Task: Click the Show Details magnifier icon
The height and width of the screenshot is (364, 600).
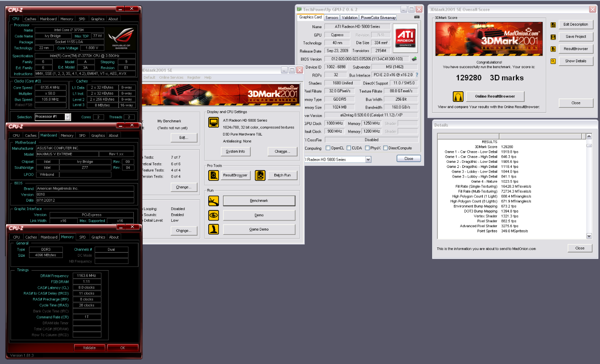Action: click(553, 61)
